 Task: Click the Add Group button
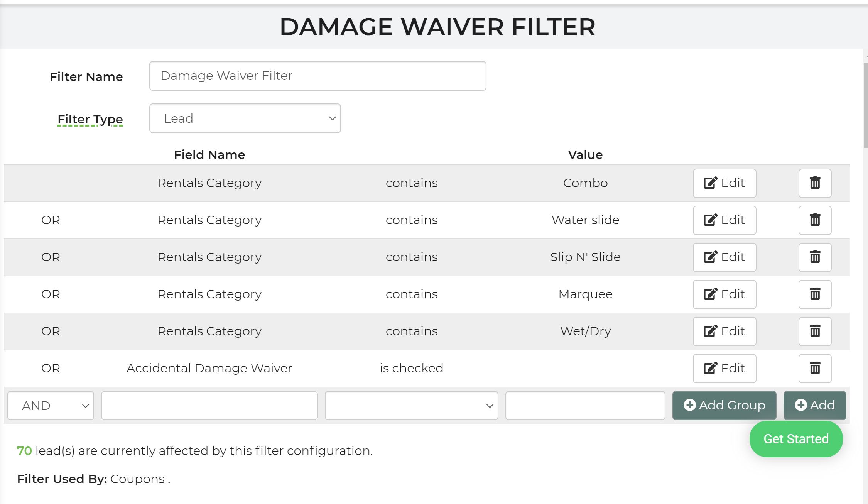(724, 405)
